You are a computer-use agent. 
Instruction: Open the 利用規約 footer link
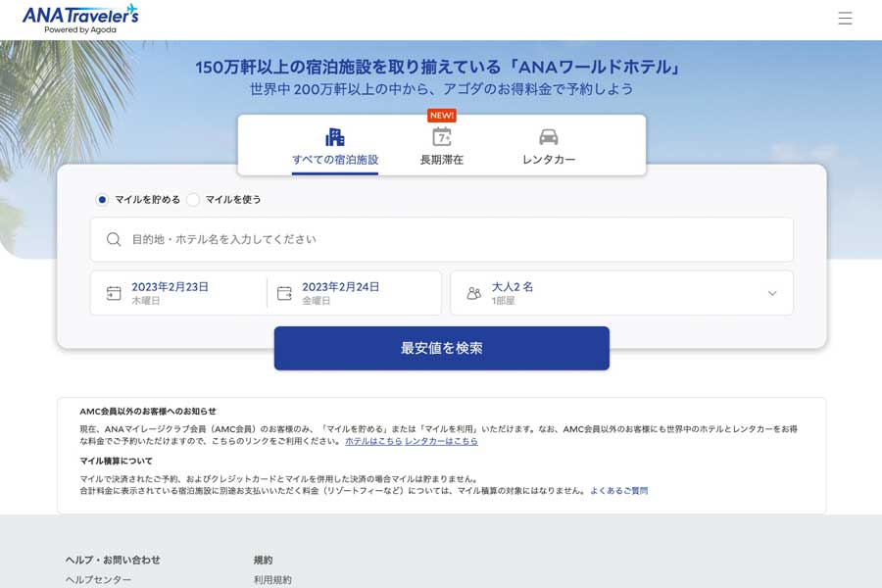tap(272, 579)
